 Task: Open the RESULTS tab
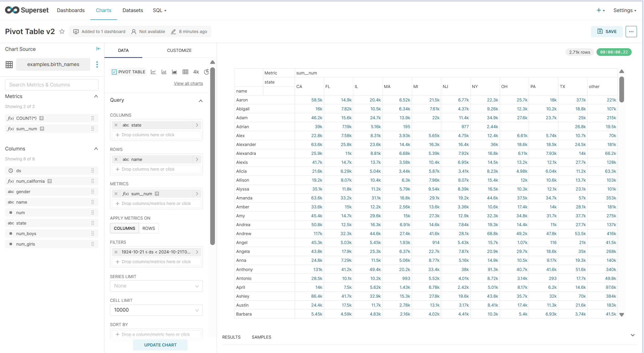231,337
